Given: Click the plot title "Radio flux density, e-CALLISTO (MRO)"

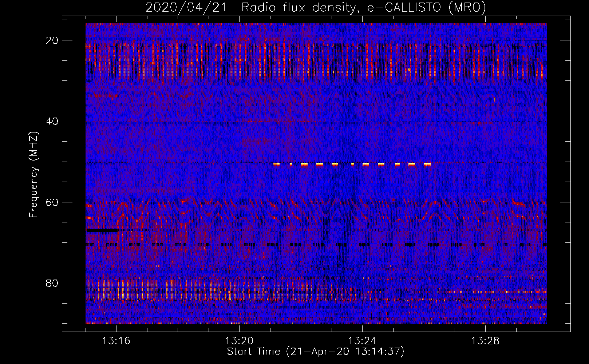Looking at the screenshot, I should point(363,7).
